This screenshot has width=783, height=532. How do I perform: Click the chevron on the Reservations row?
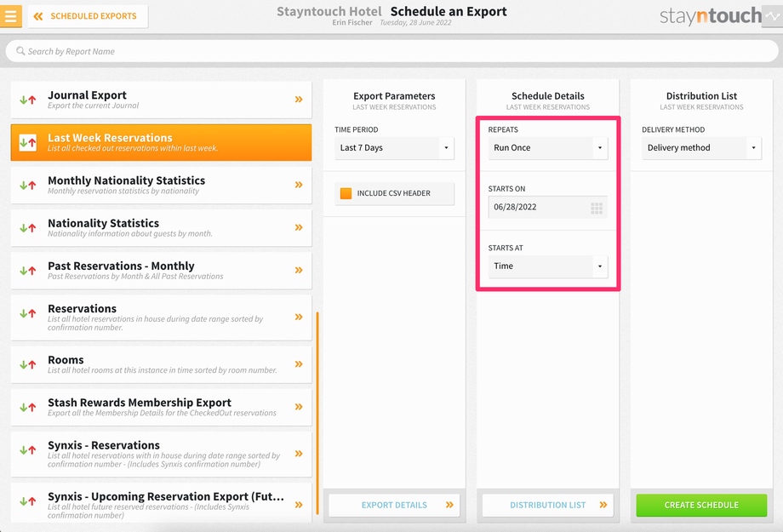tap(299, 317)
